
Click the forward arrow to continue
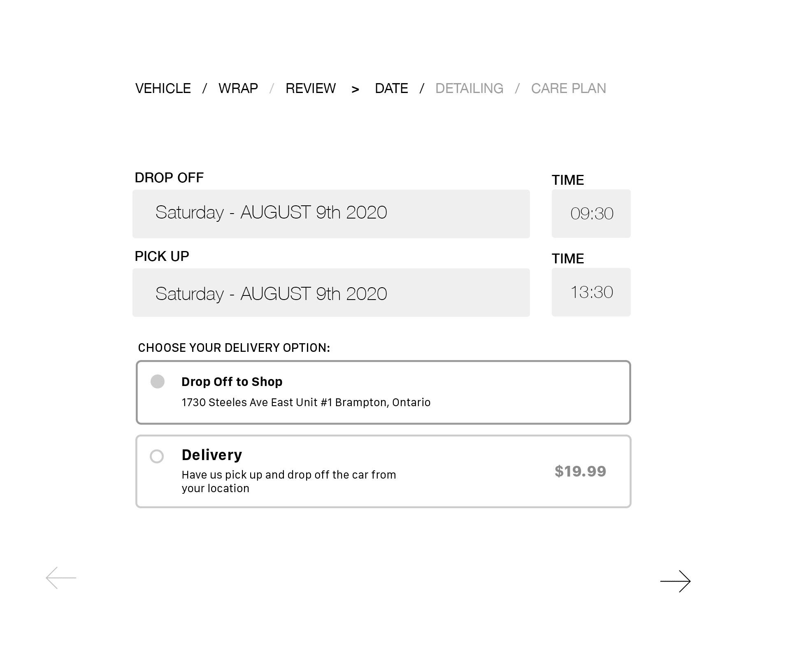[675, 581]
